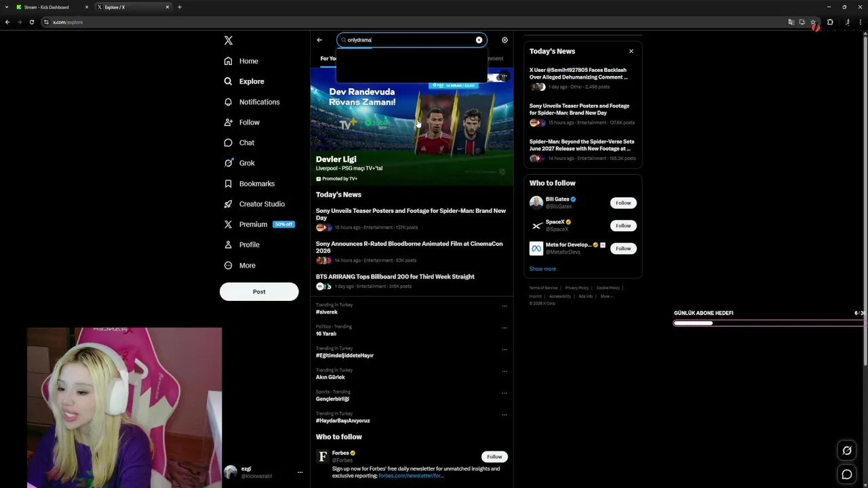Screen dimensions: 868x488
Task: Open more options for #siverek trend
Action: pyautogui.click(x=505, y=306)
